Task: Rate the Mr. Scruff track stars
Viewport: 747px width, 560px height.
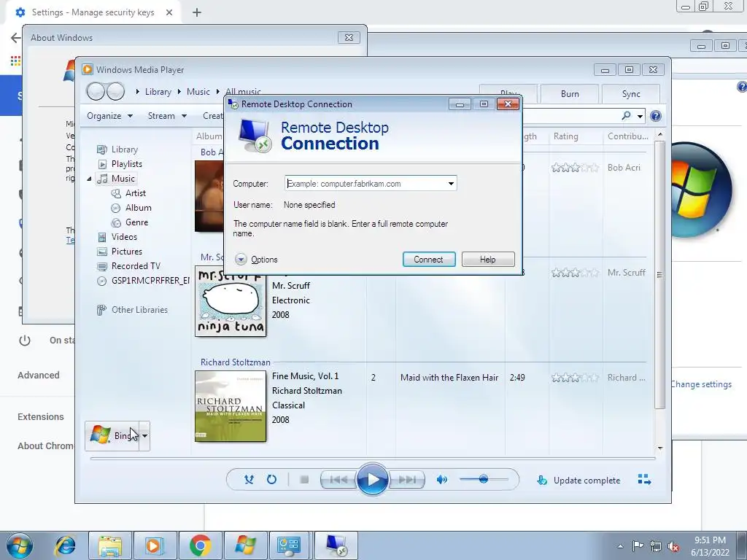Action: (x=575, y=273)
